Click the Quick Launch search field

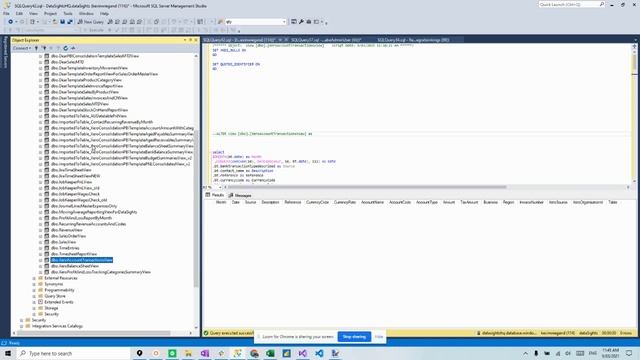pos(569,4)
